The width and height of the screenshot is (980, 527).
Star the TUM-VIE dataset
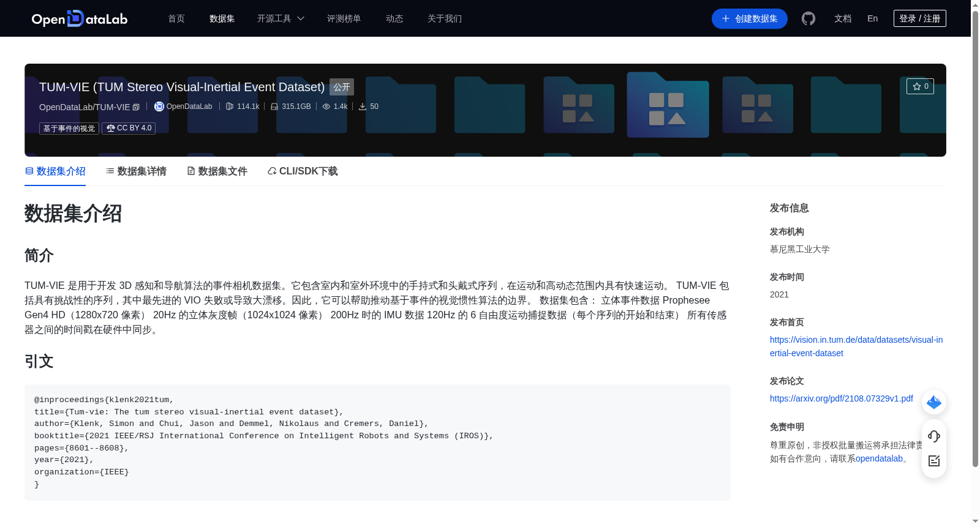pos(920,86)
